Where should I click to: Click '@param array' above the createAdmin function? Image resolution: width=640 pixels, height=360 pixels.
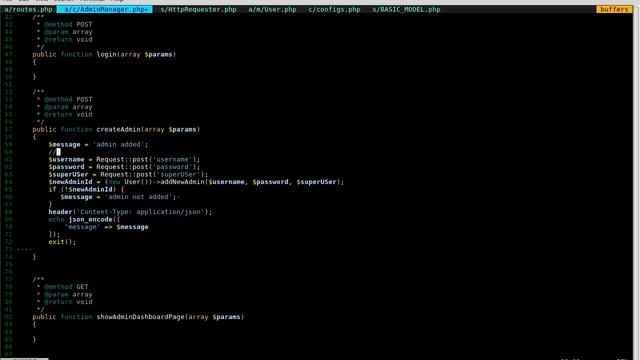click(x=68, y=107)
